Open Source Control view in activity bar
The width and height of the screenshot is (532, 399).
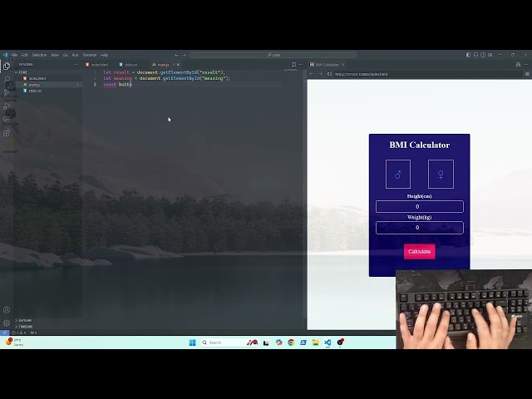tap(7, 92)
